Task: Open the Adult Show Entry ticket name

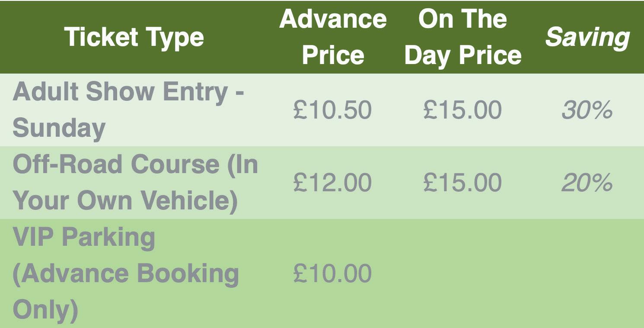Action: pos(128,110)
